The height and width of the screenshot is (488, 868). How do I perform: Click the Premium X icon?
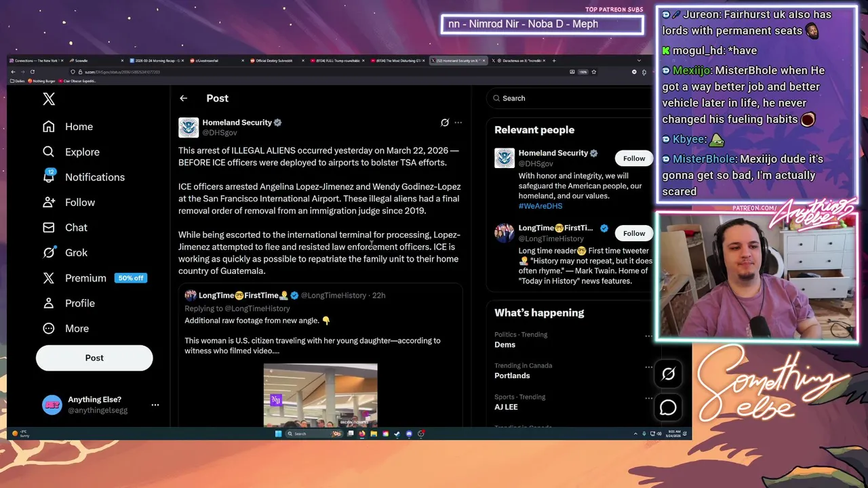tap(49, 278)
